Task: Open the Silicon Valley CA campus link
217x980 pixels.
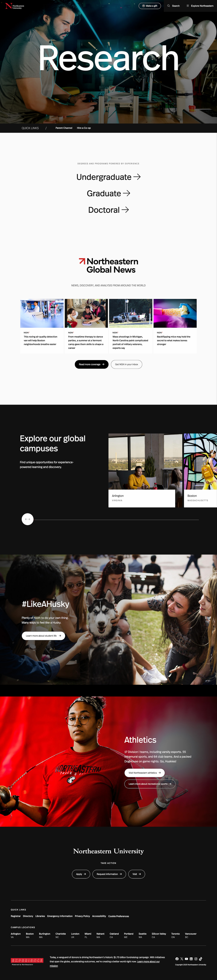Action: point(159,935)
